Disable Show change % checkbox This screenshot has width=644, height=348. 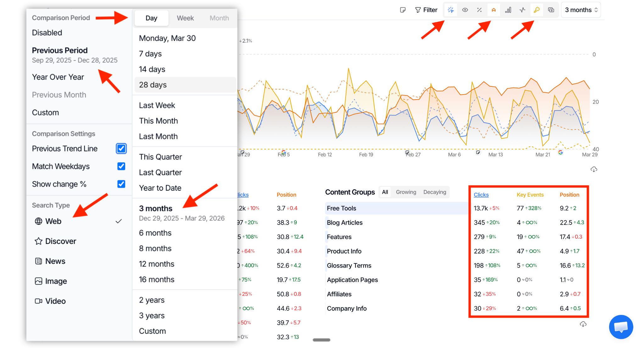click(121, 184)
